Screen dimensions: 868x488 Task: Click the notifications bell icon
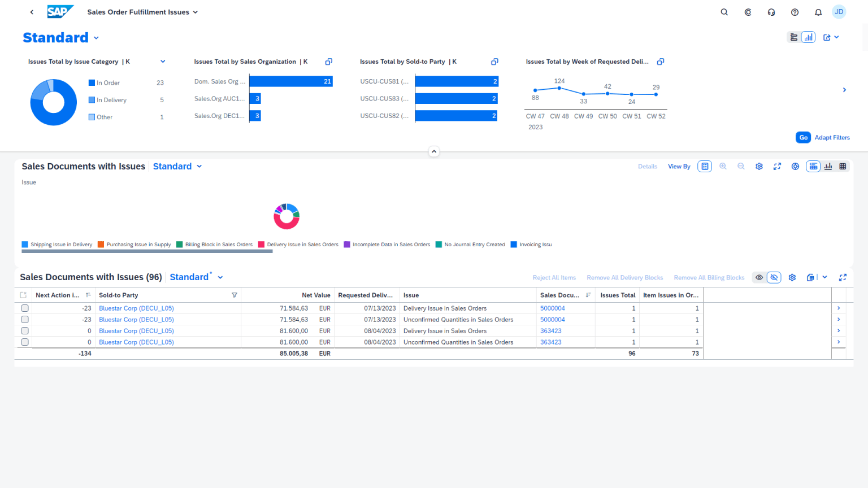818,12
